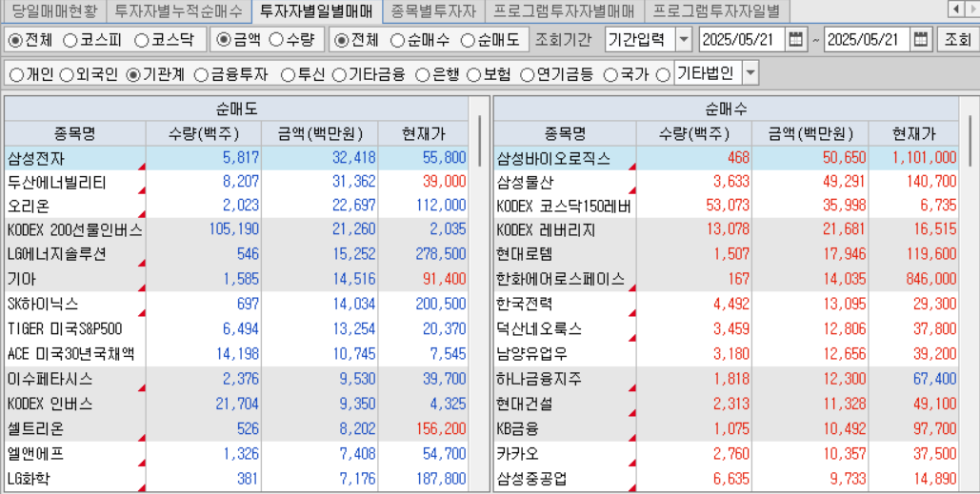980x494 pixels.
Task: Select the 코스닥 radio button
Action: tap(142, 41)
